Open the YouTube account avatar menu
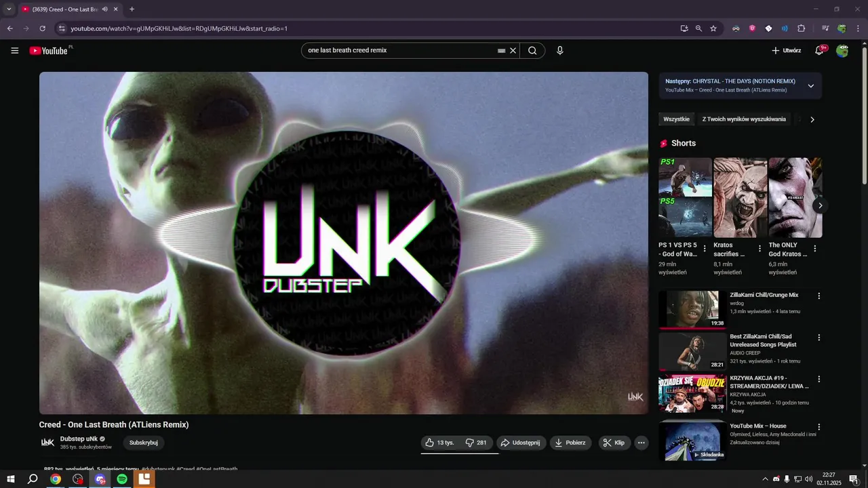This screenshot has height=488, width=868. click(842, 50)
